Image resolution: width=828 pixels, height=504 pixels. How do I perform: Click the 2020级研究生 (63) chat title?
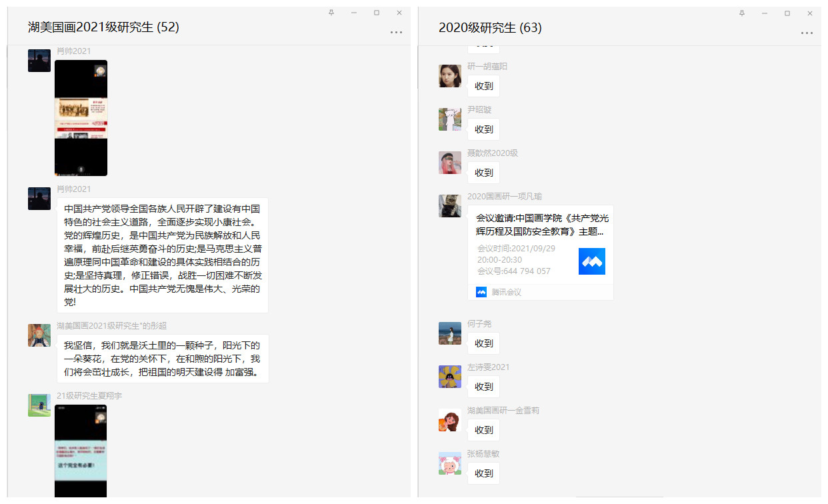coord(490,27)
